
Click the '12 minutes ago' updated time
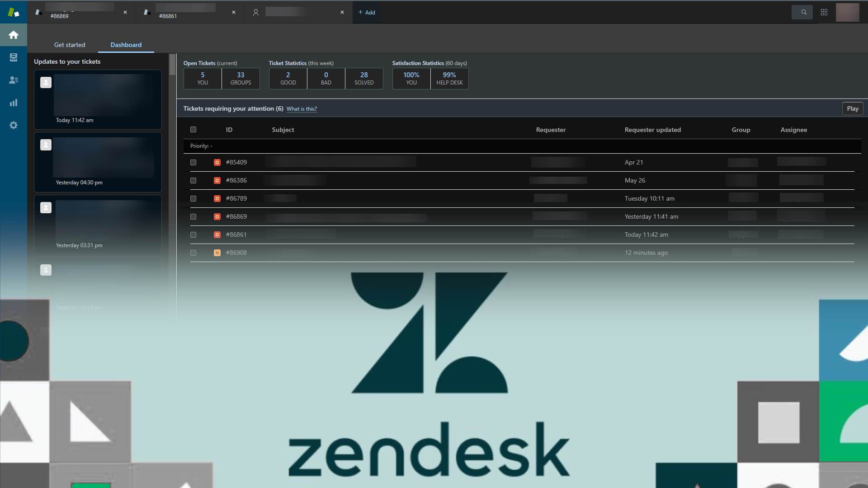pos(646,253)
